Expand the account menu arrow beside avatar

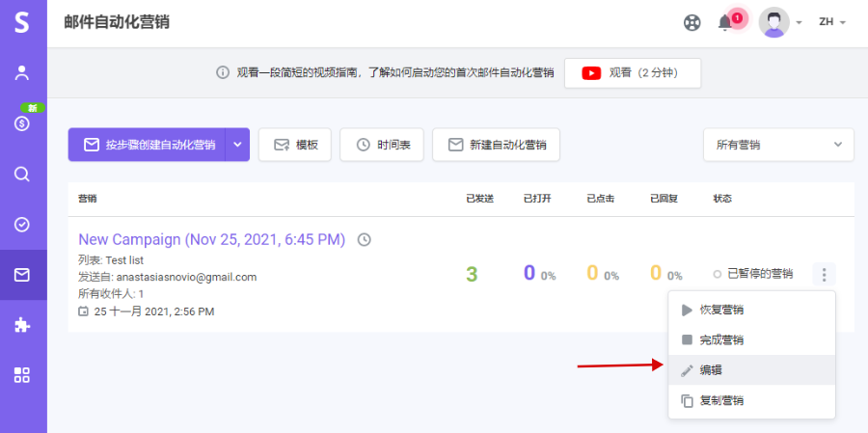point(799,23)
